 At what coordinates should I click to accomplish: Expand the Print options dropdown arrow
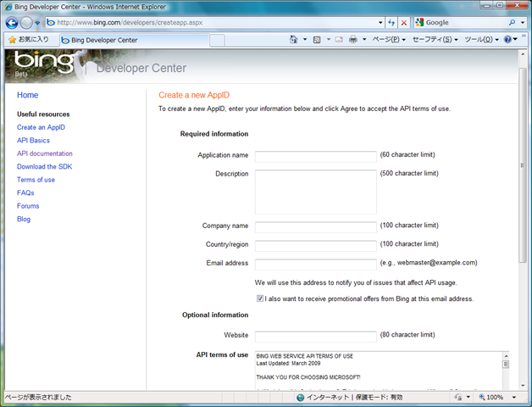364,39
